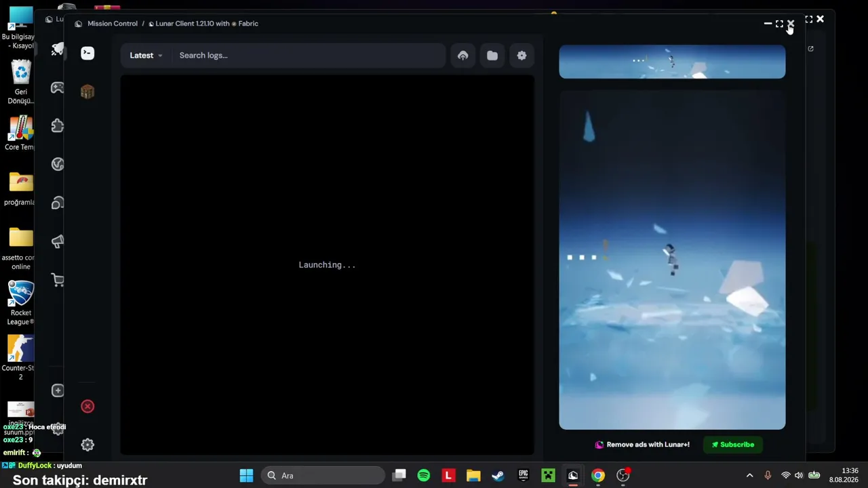Open Spotify from the taskbar
The width and height of the screenshot is (868, 488).
click(424, 476)
